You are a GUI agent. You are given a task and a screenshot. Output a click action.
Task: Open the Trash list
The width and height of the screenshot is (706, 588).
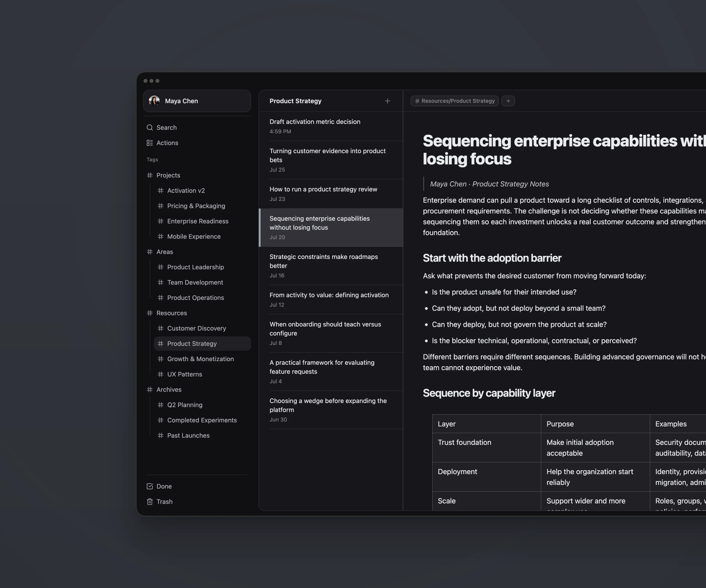(197, 502)
